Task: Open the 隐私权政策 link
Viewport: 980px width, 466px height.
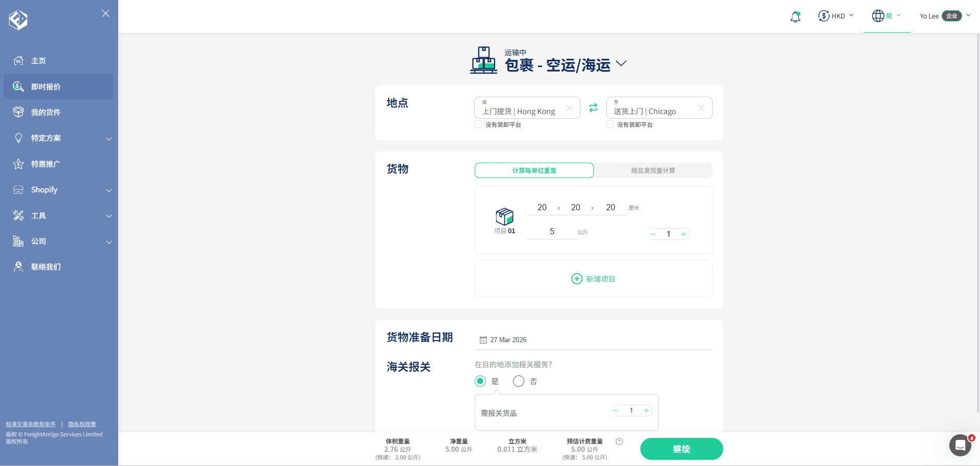Action: point(82,424)
